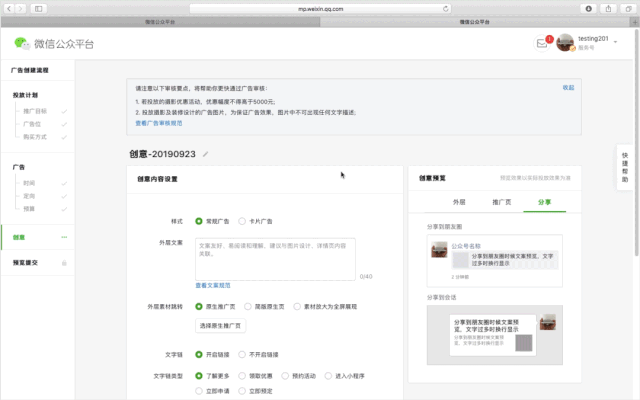
Task: Switch to the second Safari tab 微信公众平台
Action: pyautogui.click(x=475, y=22)
